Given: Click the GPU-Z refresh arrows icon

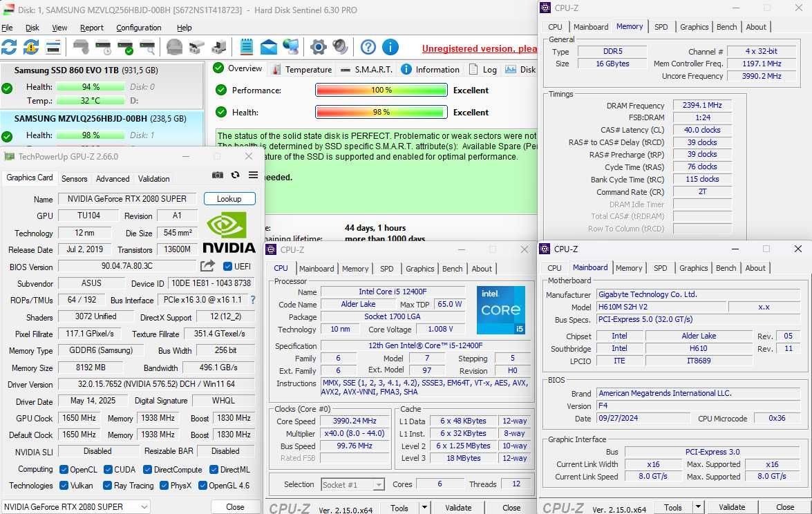Looking at the screenshot, I should click(x=235, y=175).
